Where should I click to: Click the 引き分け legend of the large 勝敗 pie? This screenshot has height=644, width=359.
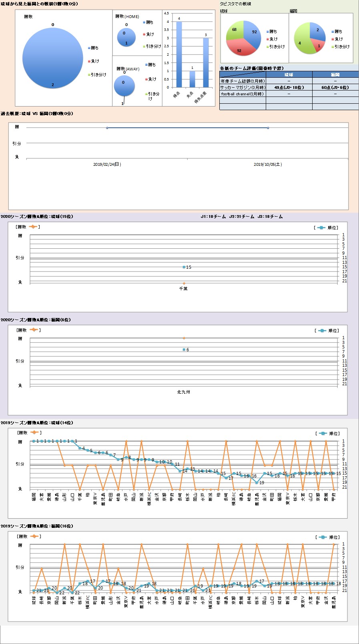click(97, 75)
